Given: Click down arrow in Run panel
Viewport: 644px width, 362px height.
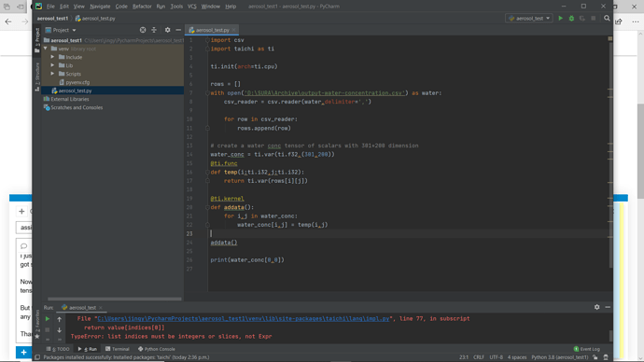Looking at the screenshot, I should pos(59,329).
